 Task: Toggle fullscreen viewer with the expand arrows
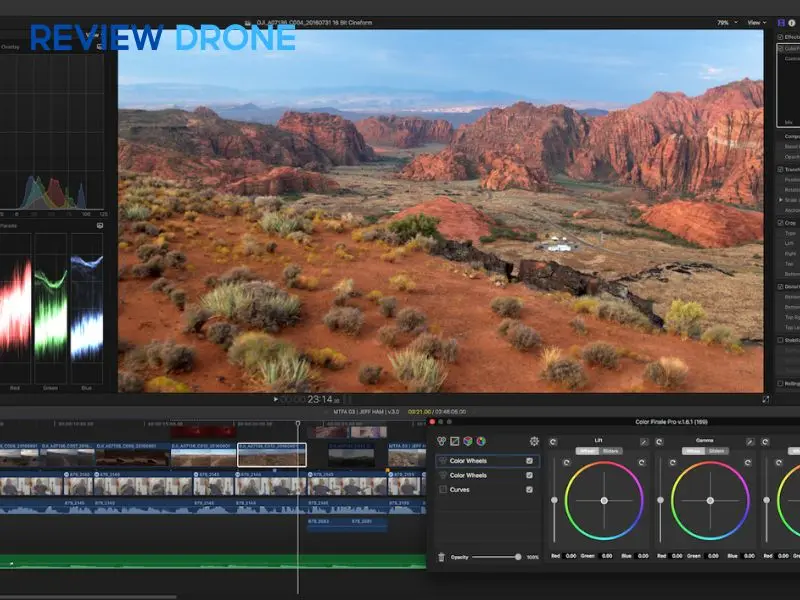[x=766, y=399]
